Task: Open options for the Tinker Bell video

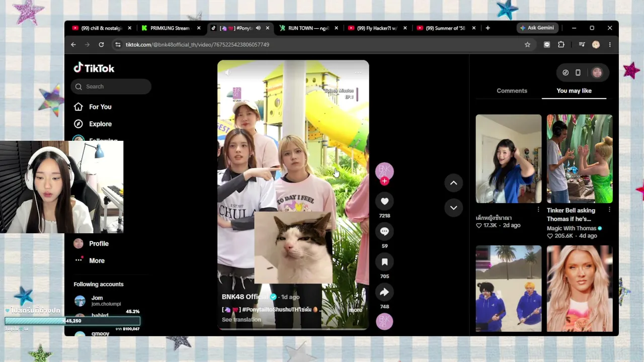Action: point(609,210)
